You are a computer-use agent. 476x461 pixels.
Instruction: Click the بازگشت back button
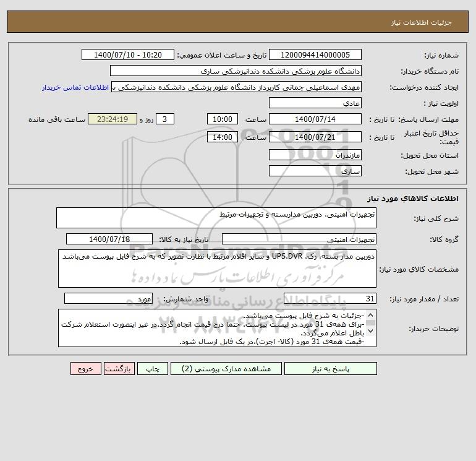coord(119,369)
